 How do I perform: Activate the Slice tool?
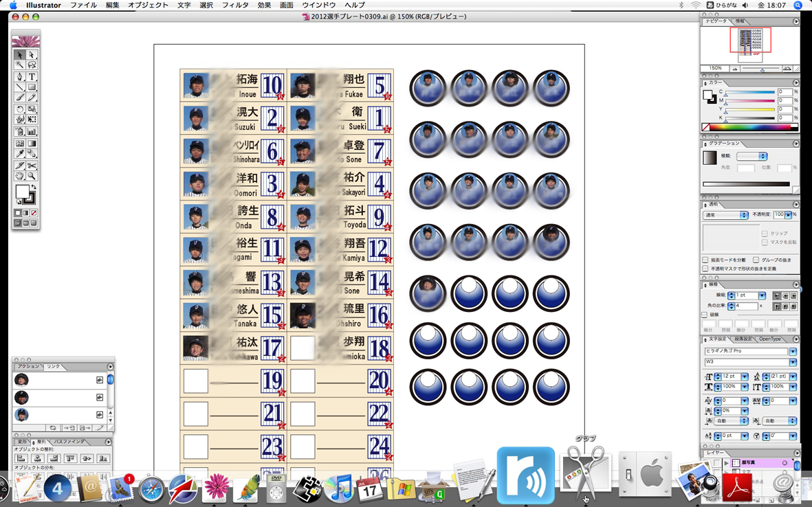point(20,166)
